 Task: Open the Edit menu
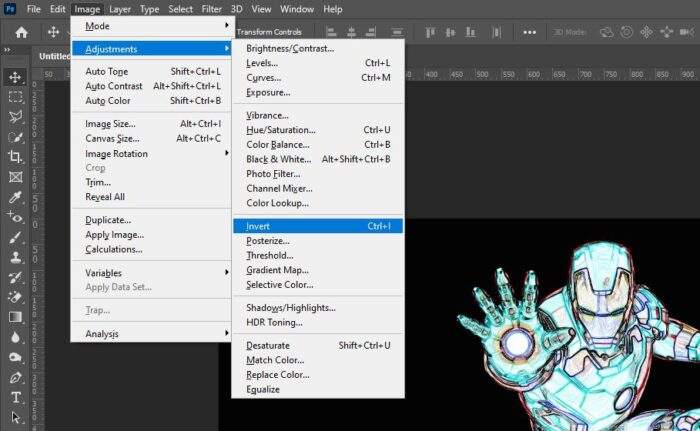coord(58,9)
